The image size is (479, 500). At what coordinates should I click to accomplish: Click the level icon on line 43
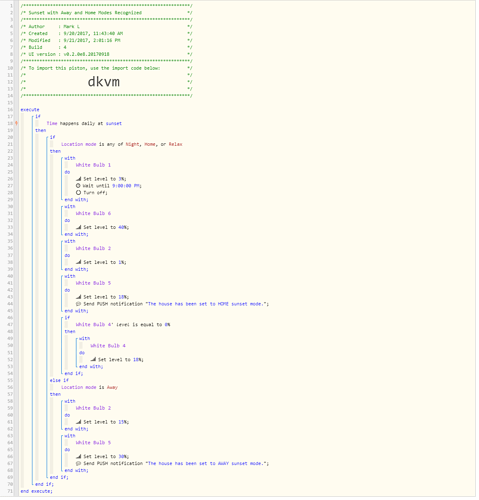coord(78,297)
